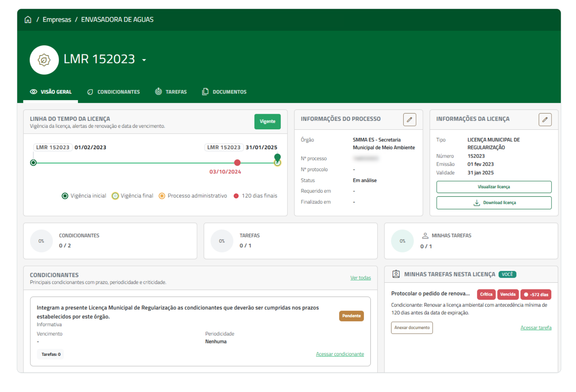Click the license leaf badge avatar
576x392 pixels.
pyautogui.click(x=44, y=60)
